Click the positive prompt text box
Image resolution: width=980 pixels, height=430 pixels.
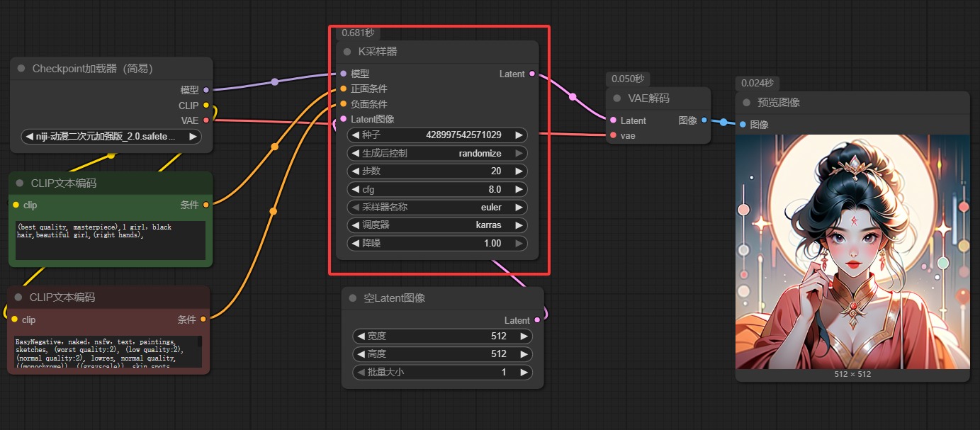110,240
